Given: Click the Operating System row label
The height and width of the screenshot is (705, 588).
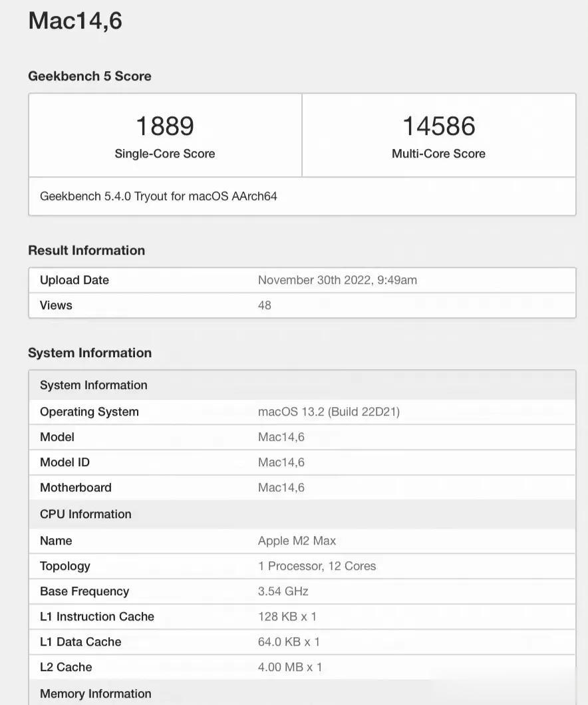Looking at the screenshot, I should click(89, 412).
